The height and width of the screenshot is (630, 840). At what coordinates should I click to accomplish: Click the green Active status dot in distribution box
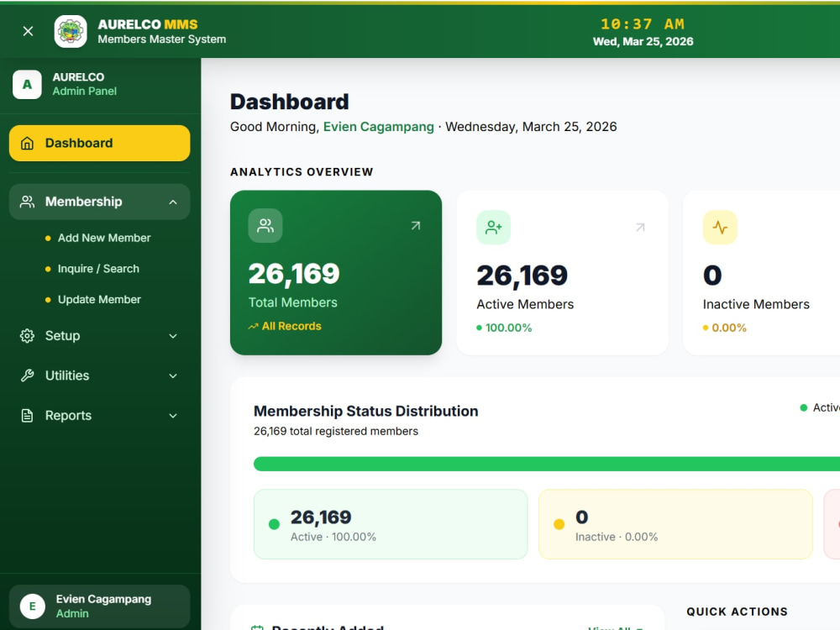(275, 524)
